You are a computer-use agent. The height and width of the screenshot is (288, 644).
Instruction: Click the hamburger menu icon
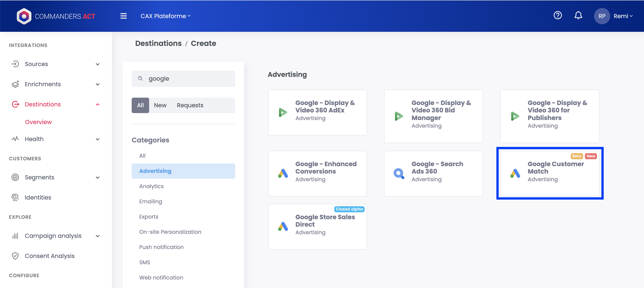tap(124, 16)
